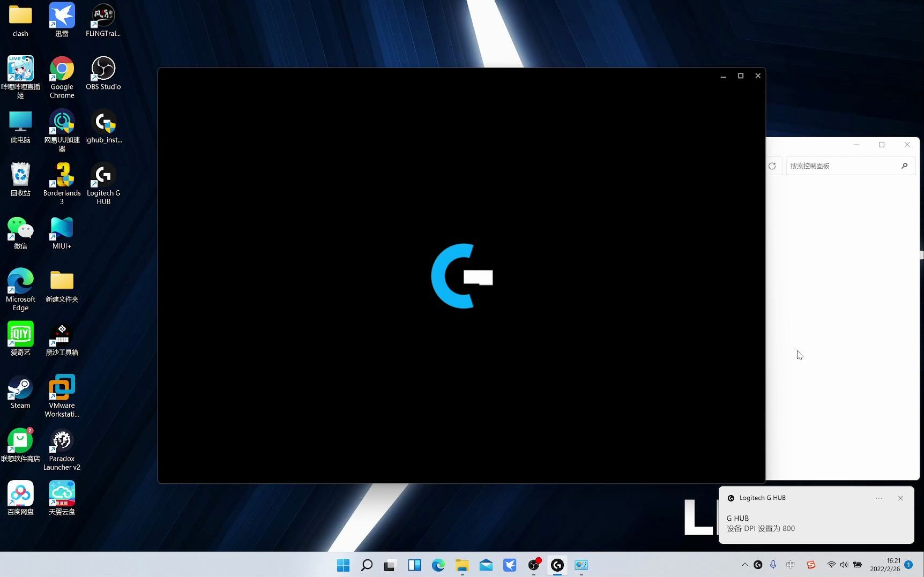Open notification options three-dot menu
Image resolution: width=924 pixels, height=577 pixels.
879,498
